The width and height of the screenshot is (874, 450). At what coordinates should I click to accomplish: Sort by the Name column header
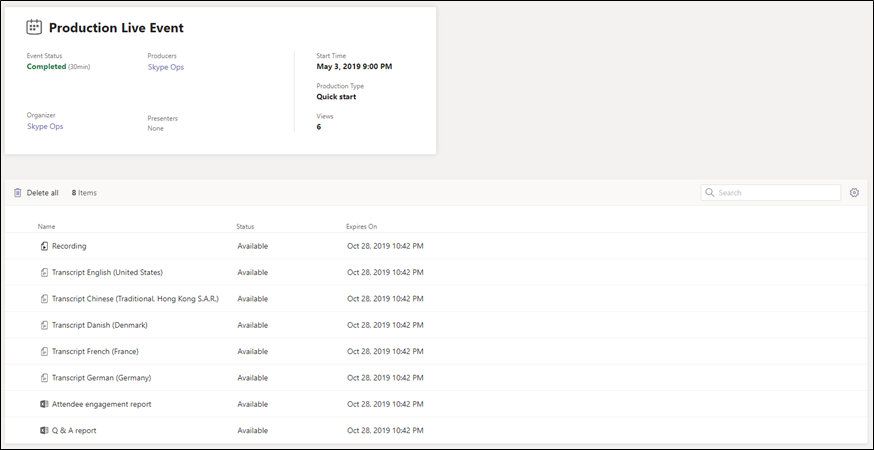tap(46, 226)
